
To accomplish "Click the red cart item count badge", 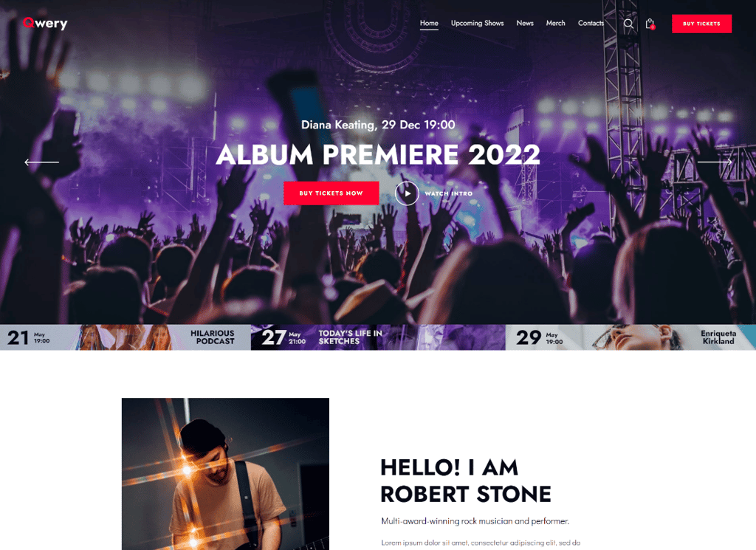I will [653, 27].
